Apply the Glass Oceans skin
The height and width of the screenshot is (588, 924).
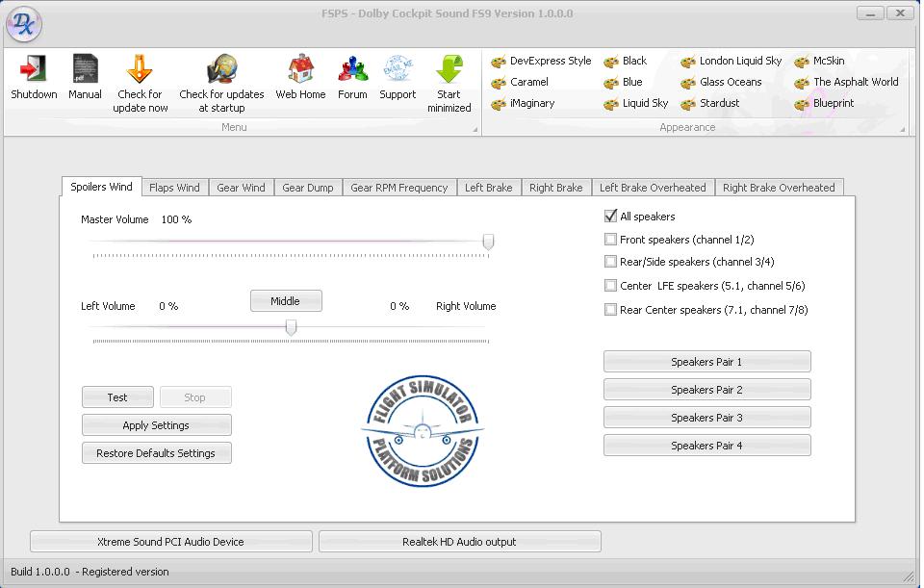point(721,82)
